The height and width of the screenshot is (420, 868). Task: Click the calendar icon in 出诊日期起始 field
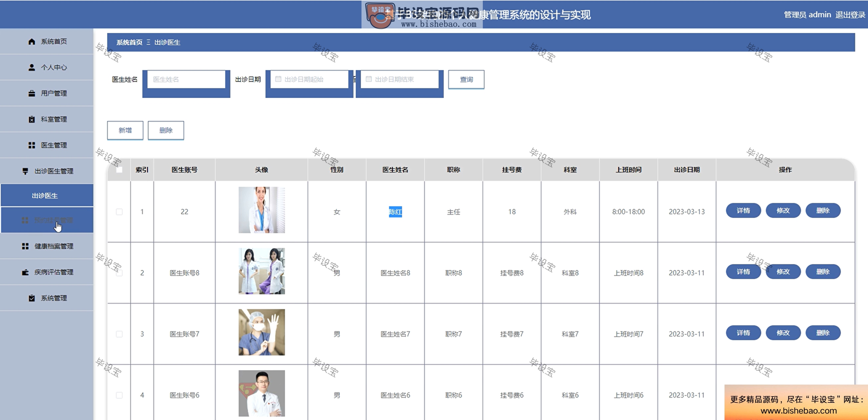(278, 79)
